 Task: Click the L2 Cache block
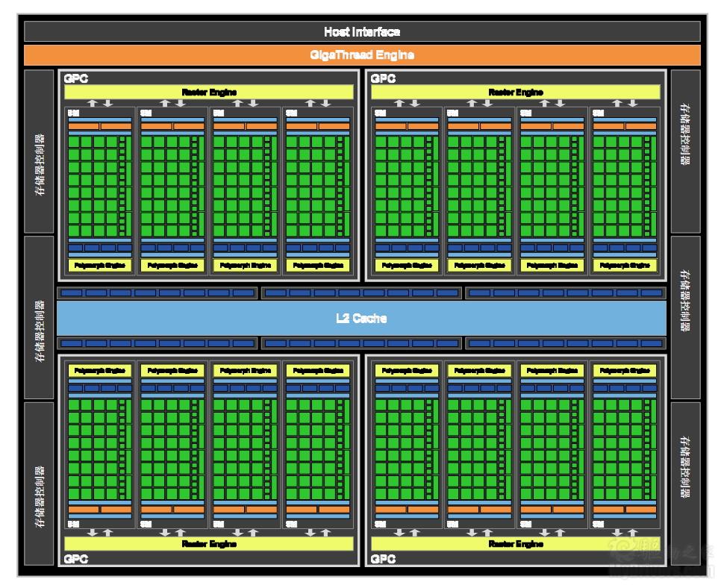[361, 318]
